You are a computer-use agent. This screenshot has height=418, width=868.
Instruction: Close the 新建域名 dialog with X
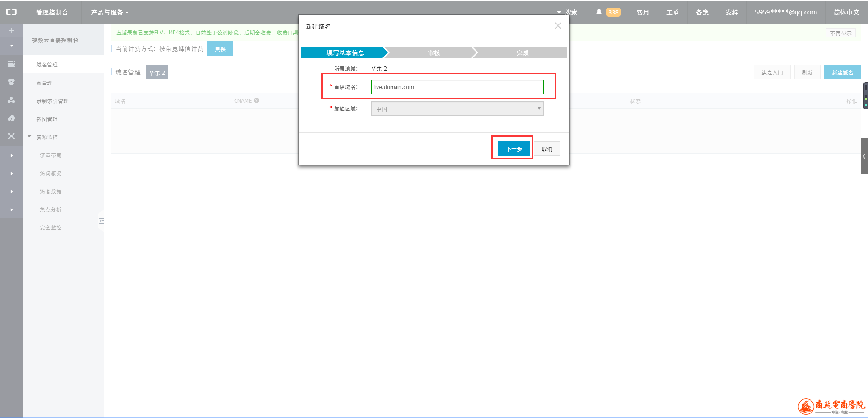558,26
